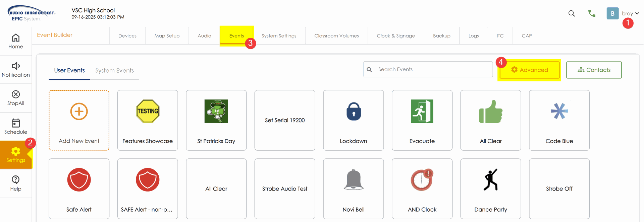
Task: Open the Help sidebar item
Action: [x=16, y=183]
